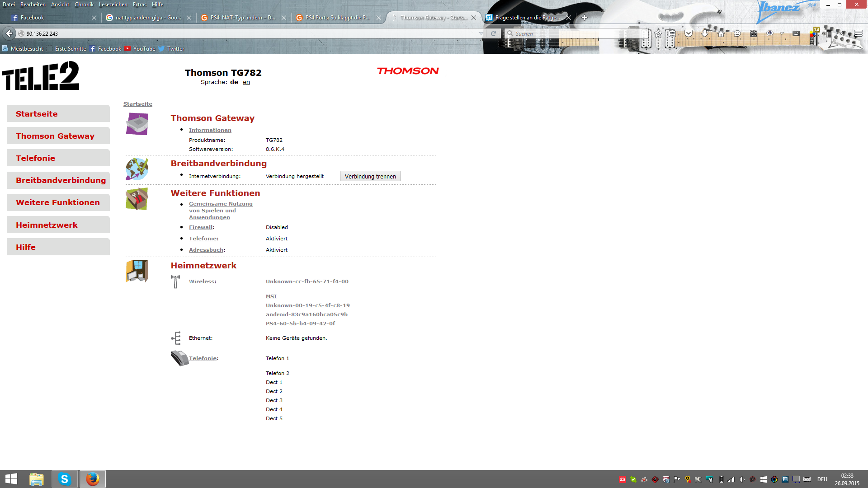This screenshot has height=488, width=868.
Task: Go to the browser home page icon
Action: [721, 33]
